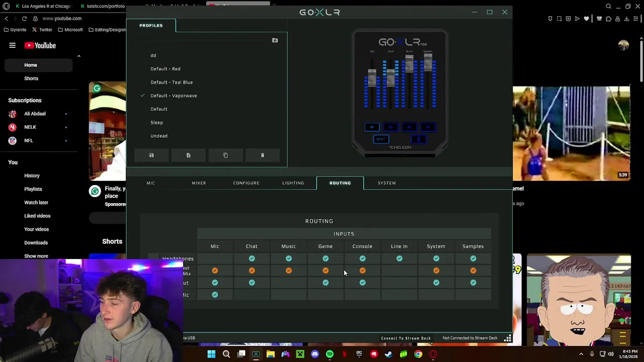Click the browser snapshot tool icon

coord(559,19)
